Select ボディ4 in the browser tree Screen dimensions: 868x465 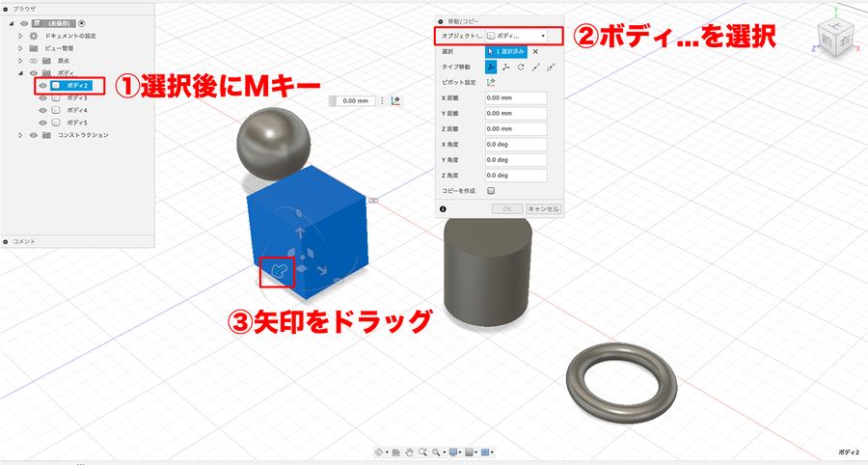77,110
